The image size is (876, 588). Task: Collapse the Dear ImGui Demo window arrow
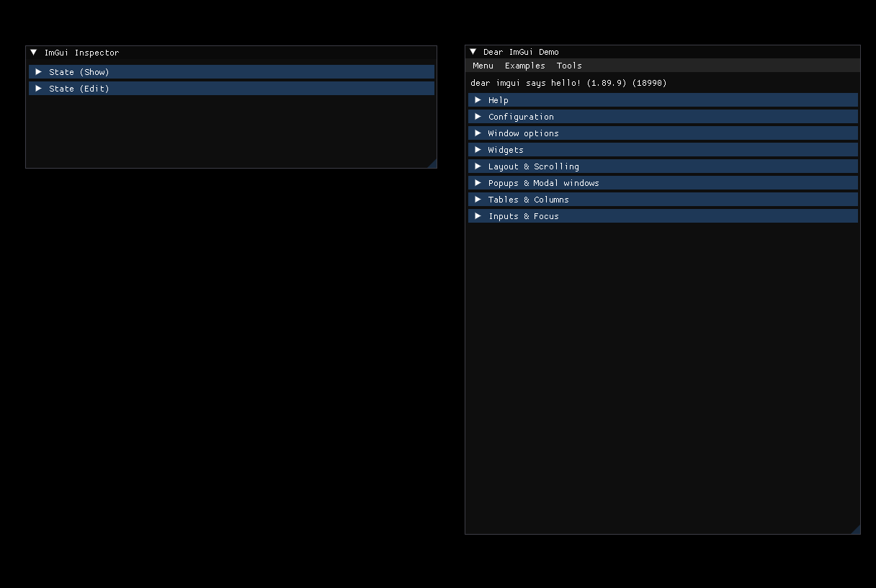coord(473,52)
